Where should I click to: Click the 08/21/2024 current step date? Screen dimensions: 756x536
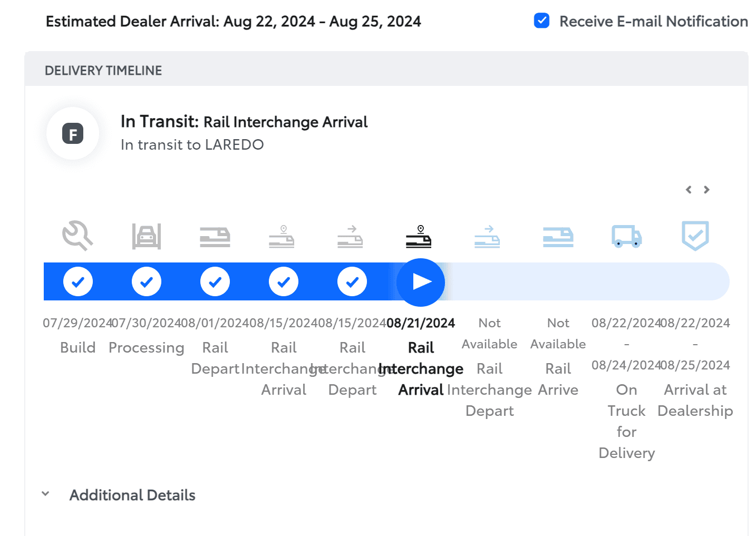(x=420, y=323)
